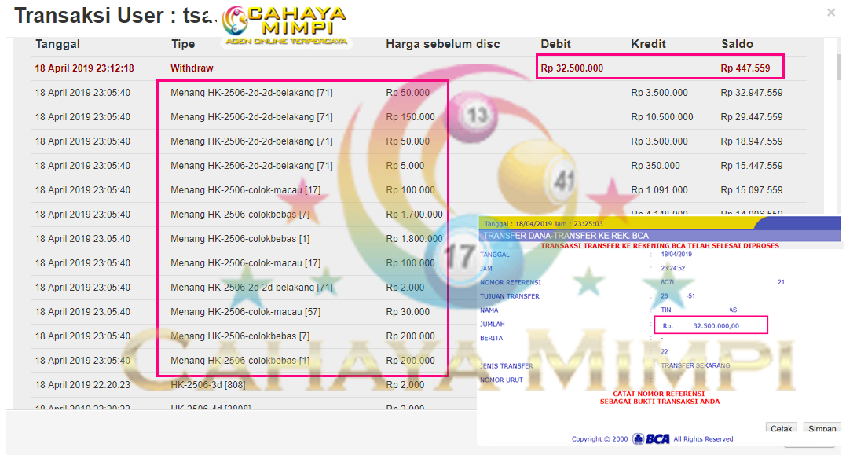The width and height of the screenshot is (868, 455).
Task: Click the Debit column header
Action: tap(555, 44)
